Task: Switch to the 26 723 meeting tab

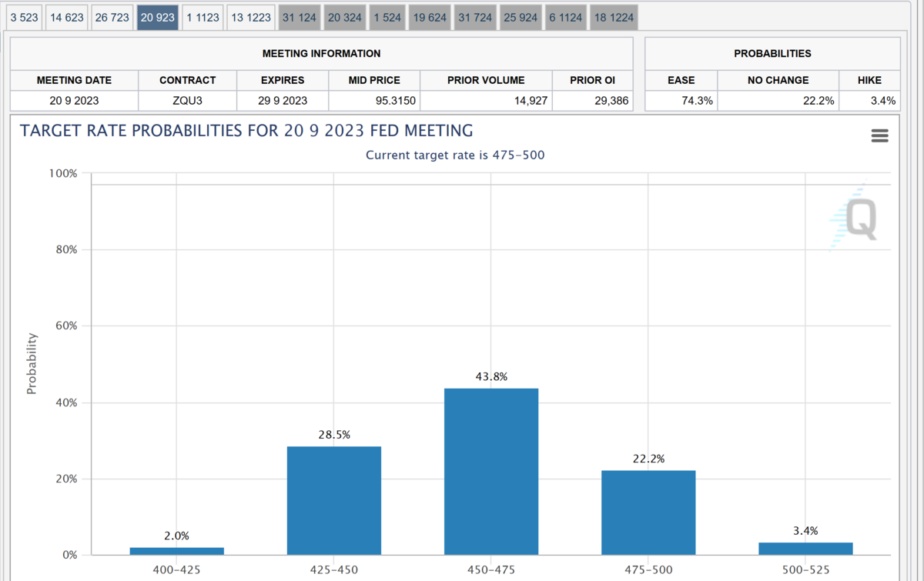Action: (112, 17)
